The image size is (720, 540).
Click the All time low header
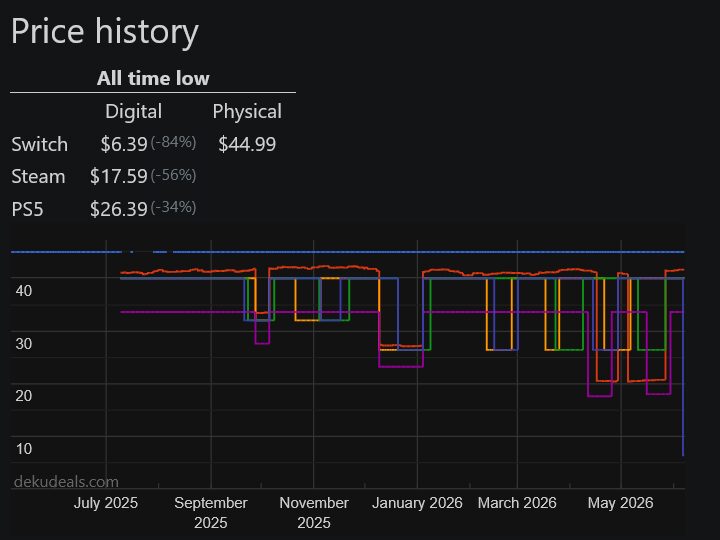[153, 78]
